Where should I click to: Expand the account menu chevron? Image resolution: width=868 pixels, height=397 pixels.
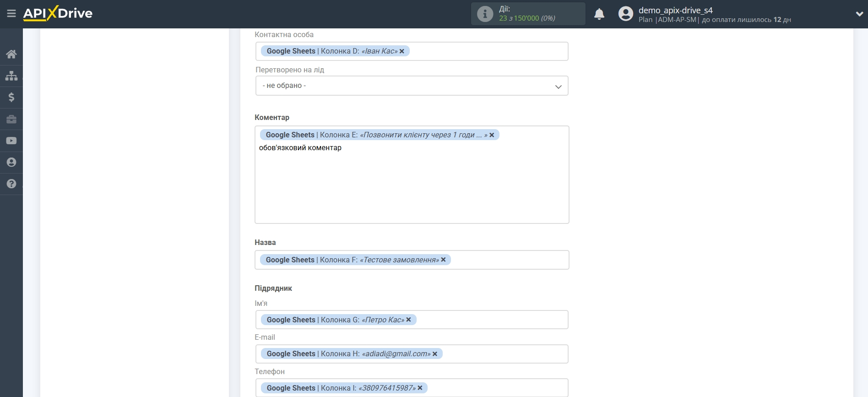pyautogui.click(x=859, y=14)
